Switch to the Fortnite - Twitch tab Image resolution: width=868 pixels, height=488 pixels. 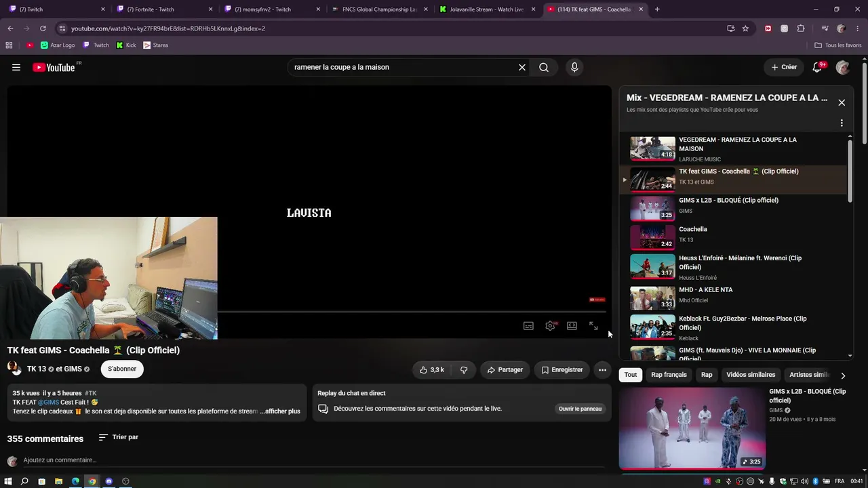click(165, 9)
